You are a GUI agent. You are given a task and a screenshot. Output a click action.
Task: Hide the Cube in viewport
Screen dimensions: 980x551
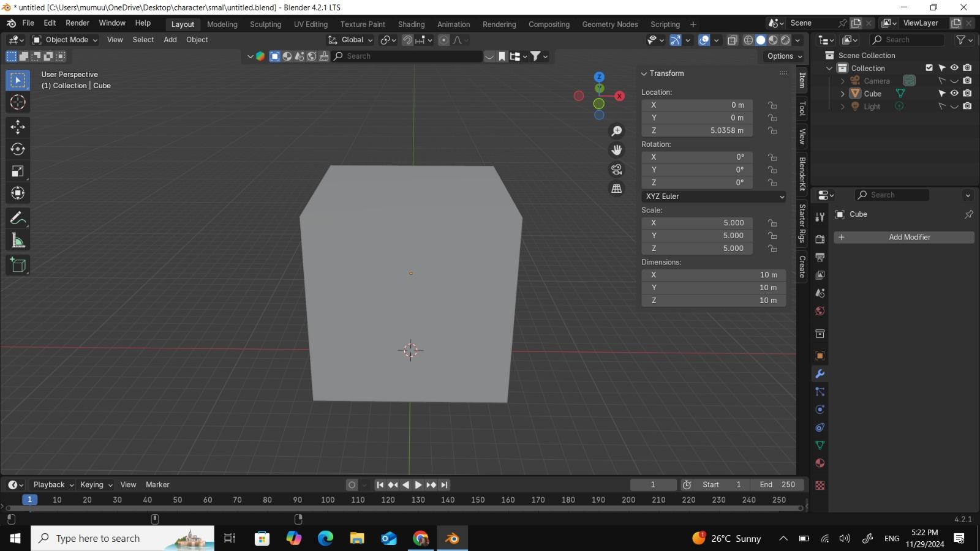coord(954,93)
